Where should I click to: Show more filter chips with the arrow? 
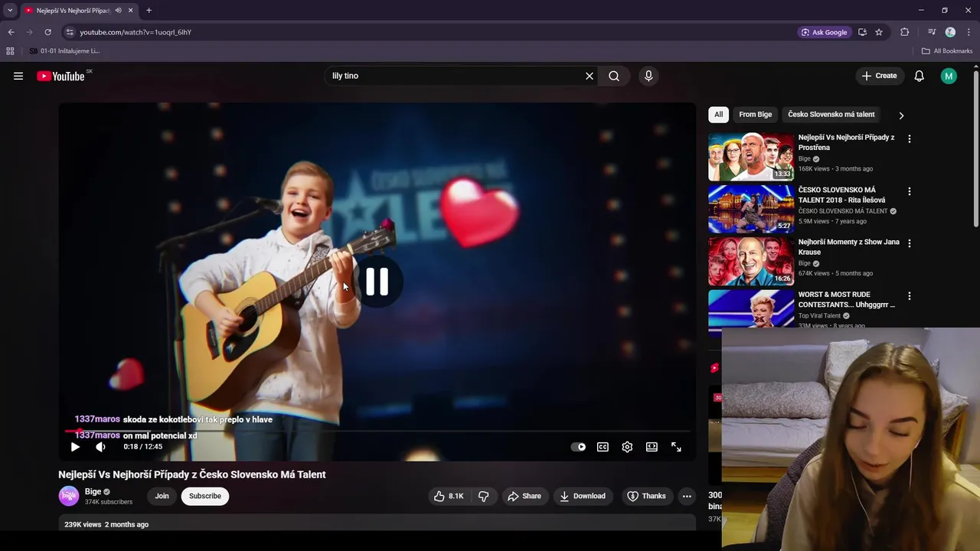pyautogui.click(x=901, y=115)
